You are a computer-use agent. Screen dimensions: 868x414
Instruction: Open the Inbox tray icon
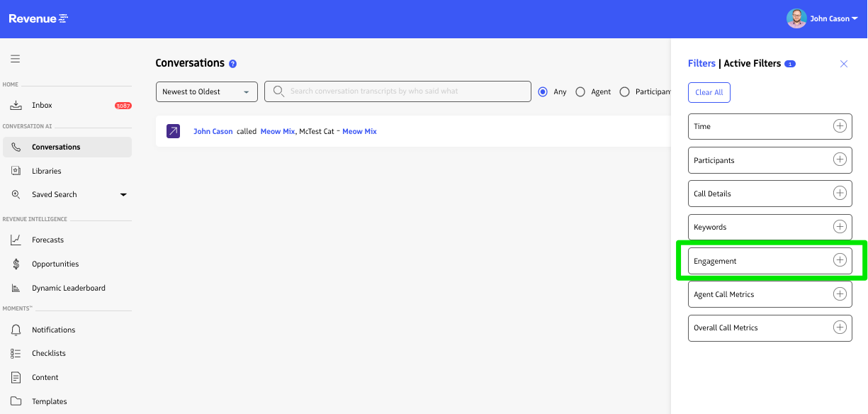click(16, 105)
